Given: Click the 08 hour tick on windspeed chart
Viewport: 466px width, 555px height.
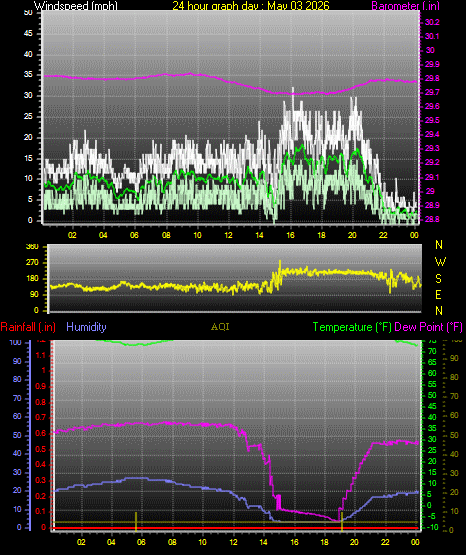Looking at the screenshot, I should (166, 235).
